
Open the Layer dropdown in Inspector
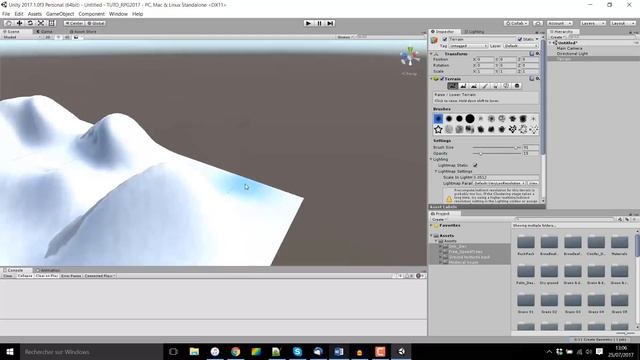[521, 46]
